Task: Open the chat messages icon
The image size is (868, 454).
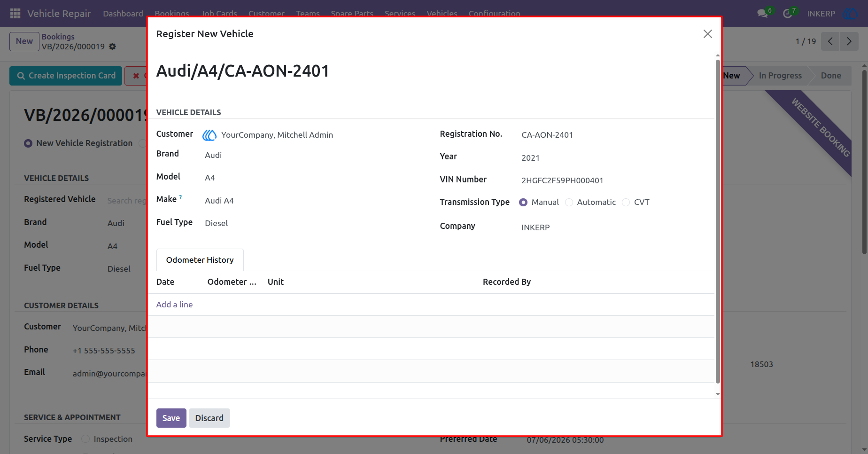Action: tap(763, 14)
